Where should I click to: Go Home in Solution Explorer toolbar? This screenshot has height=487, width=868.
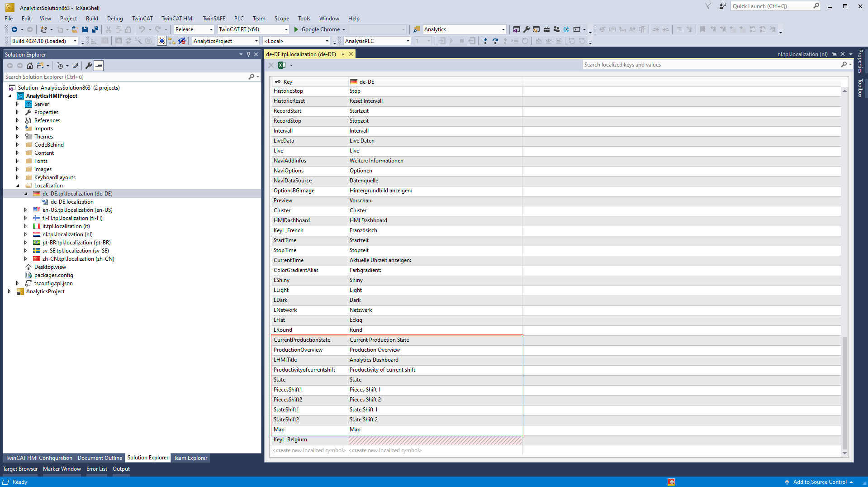pyautogui.click(x=30, y=66)
